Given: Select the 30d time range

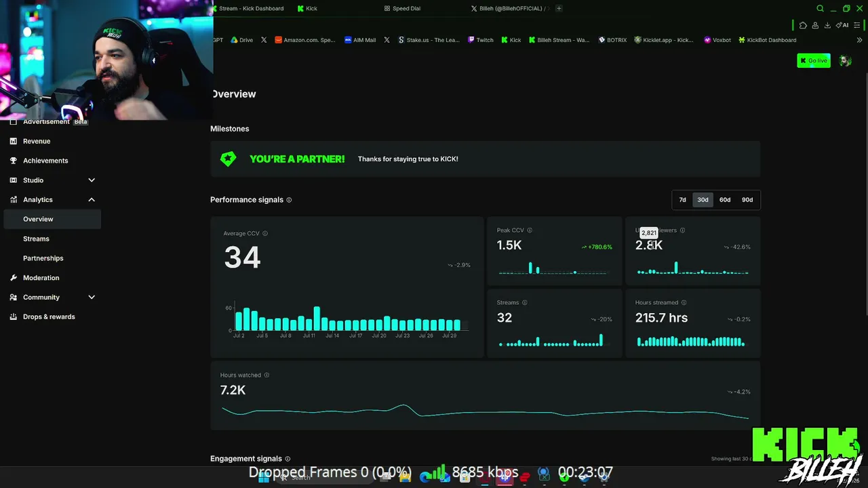Looking at the screenshot, I should click(703, 200).
